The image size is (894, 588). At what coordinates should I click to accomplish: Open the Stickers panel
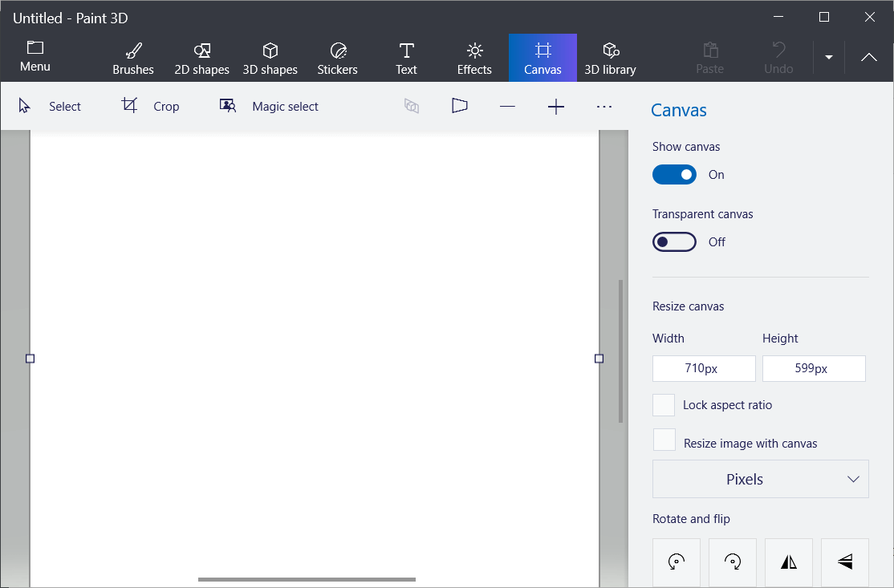pos(337,57)
